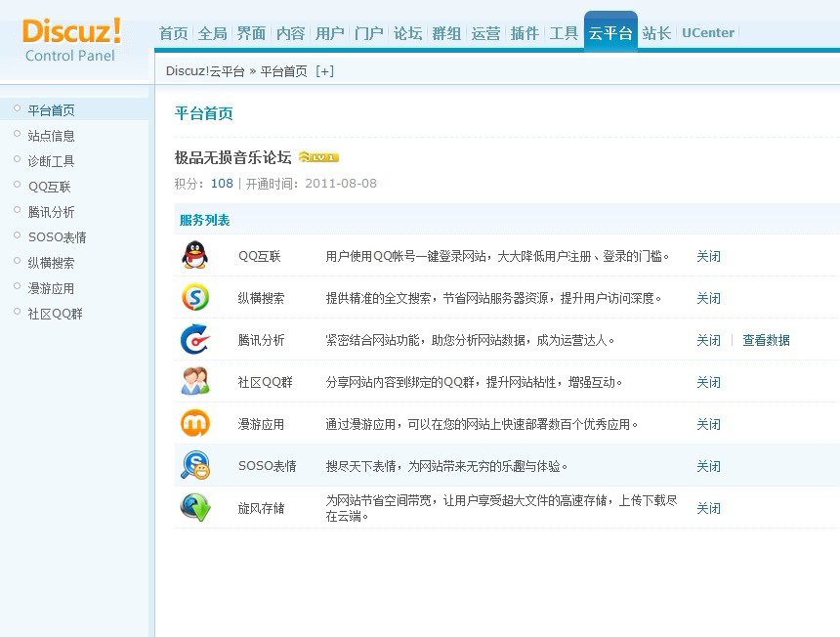Click the QQ互联 service name in list
The width and height of the screenshot is (840, 637).
(x=260, y=256)
